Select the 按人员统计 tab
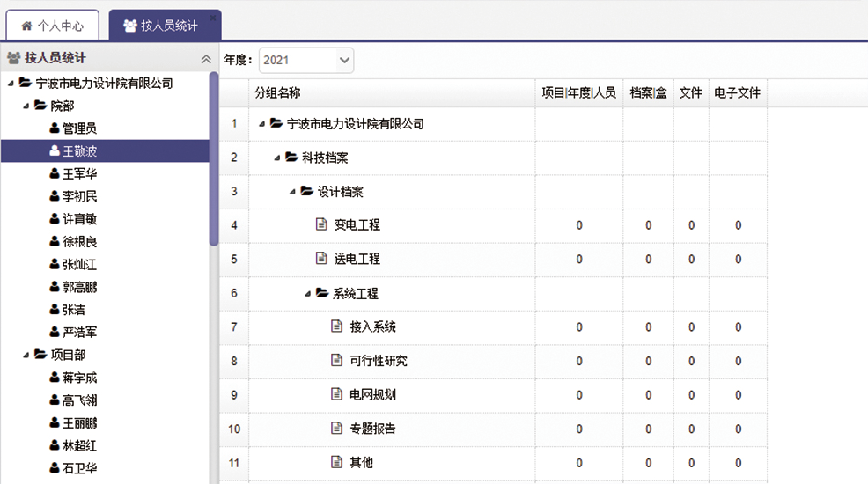 tap(165, 26)
